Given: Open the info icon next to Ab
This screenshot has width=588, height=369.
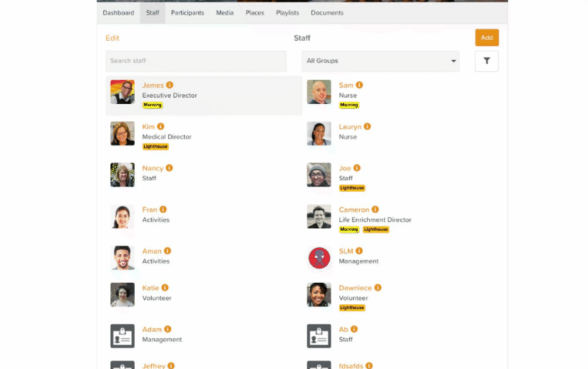Looking at the screenshot, I should 354,329.
